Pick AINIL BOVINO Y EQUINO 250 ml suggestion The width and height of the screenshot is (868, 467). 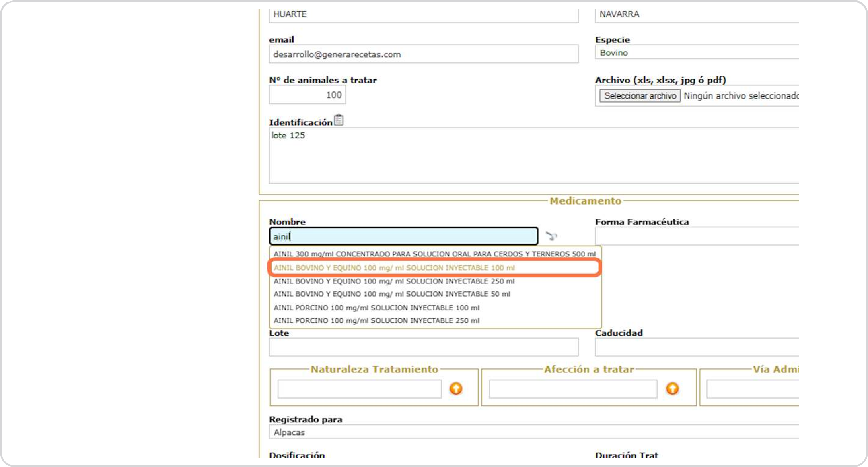tap(394, 281)
